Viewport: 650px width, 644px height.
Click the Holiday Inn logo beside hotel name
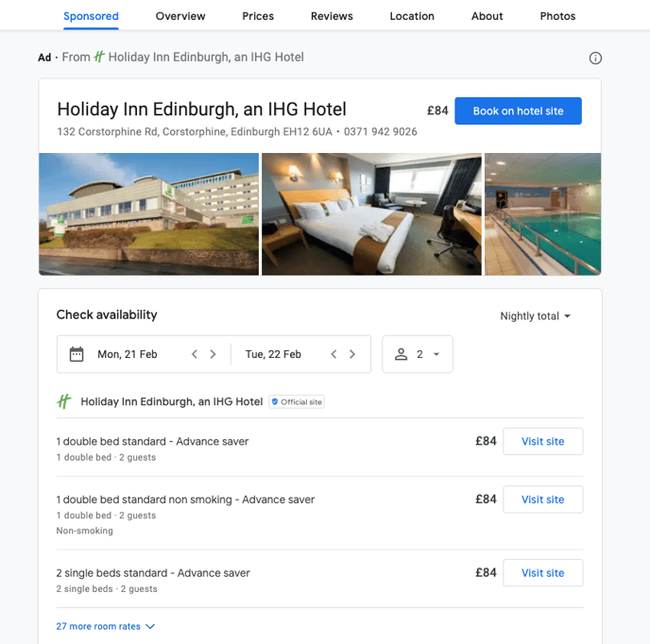tap(64, 401)
